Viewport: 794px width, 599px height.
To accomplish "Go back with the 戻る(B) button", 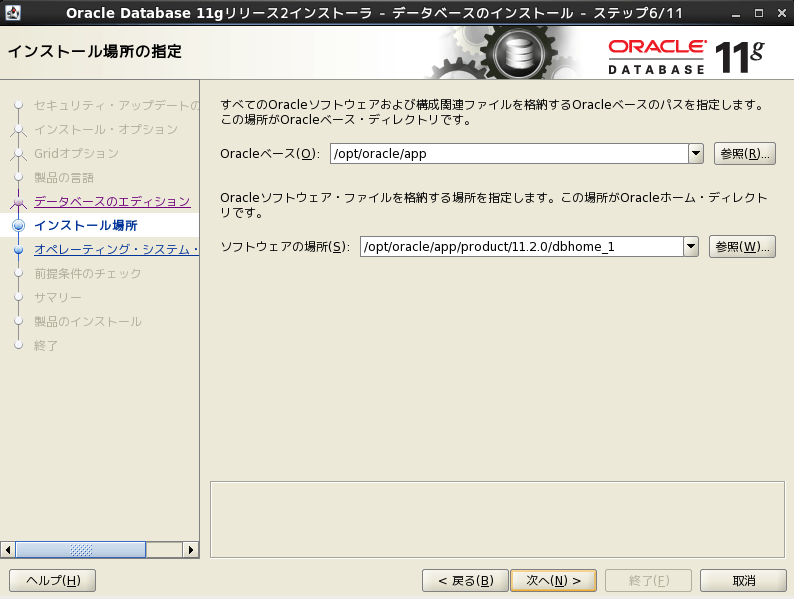I will pos(465,580).
